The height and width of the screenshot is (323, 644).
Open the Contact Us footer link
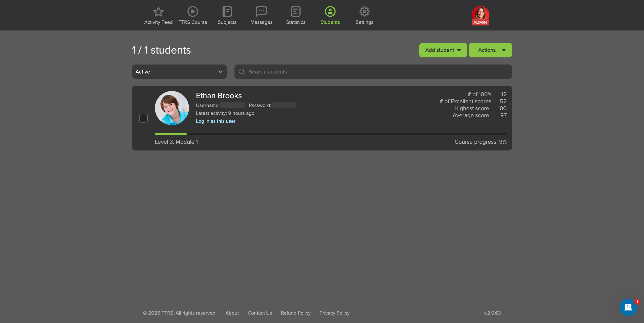click(x=260, y=313)
